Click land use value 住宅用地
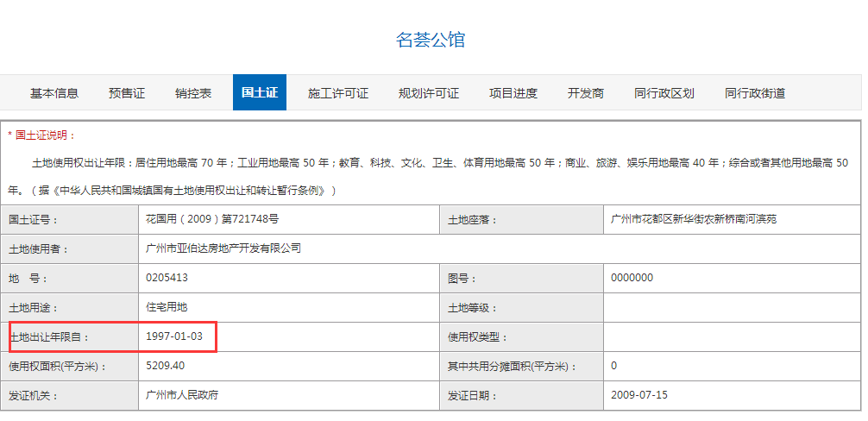Screen dimensions: 868x421 click(167, 307)
